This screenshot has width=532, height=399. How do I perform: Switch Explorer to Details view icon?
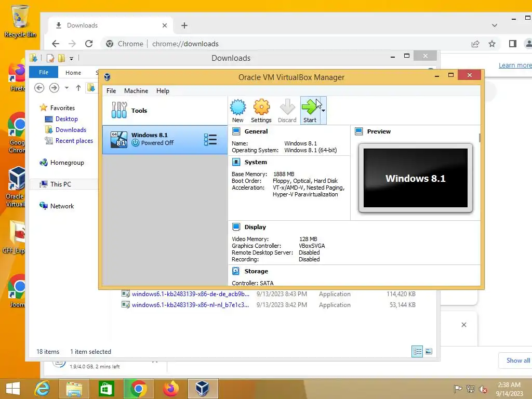pyautogui.click(x=417, y=352)
